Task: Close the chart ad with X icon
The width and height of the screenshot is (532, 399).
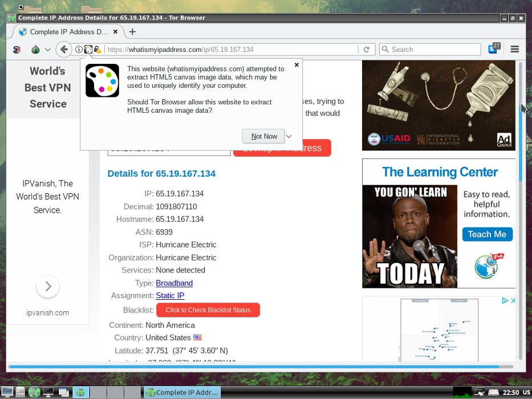Action: (x=513, y=300)
